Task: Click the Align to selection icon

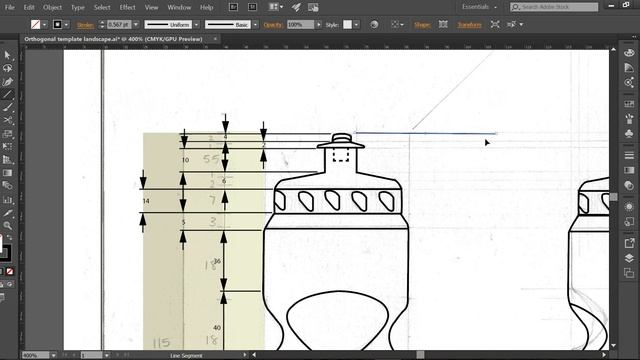Action: pyautogui.click(x=396, y=24)
